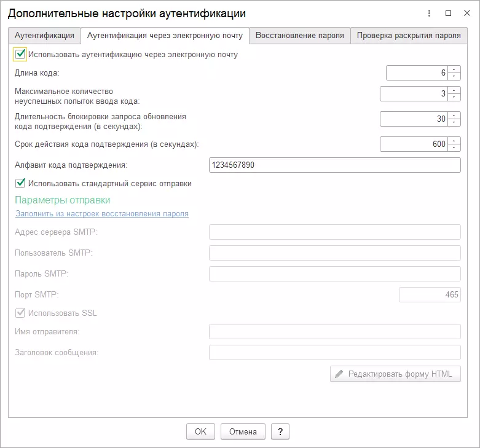This screenshot has height=448, width=480.
Task: Switch to the Аутентификация tab
Action: 44,36
